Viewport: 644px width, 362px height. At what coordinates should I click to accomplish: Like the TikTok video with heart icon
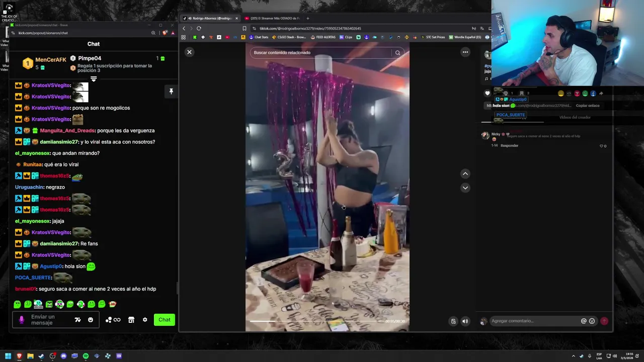pyautogui.click(x=487, y=93)
